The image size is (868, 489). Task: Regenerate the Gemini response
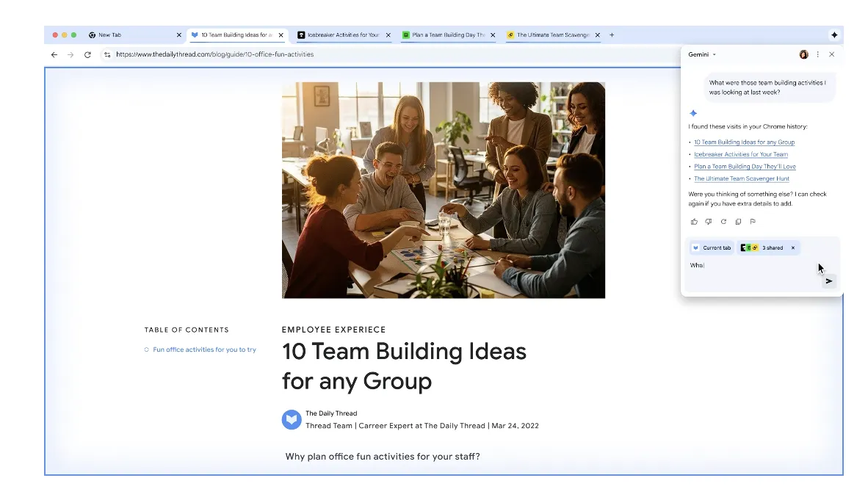pyautogui.click(x=723, y=222)
